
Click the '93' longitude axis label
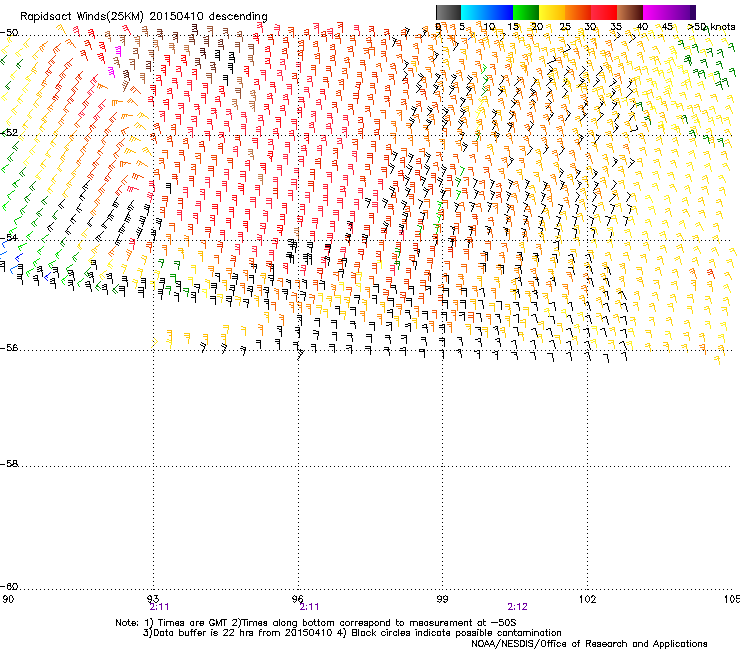pyautogui.click(x=153, y=599)
